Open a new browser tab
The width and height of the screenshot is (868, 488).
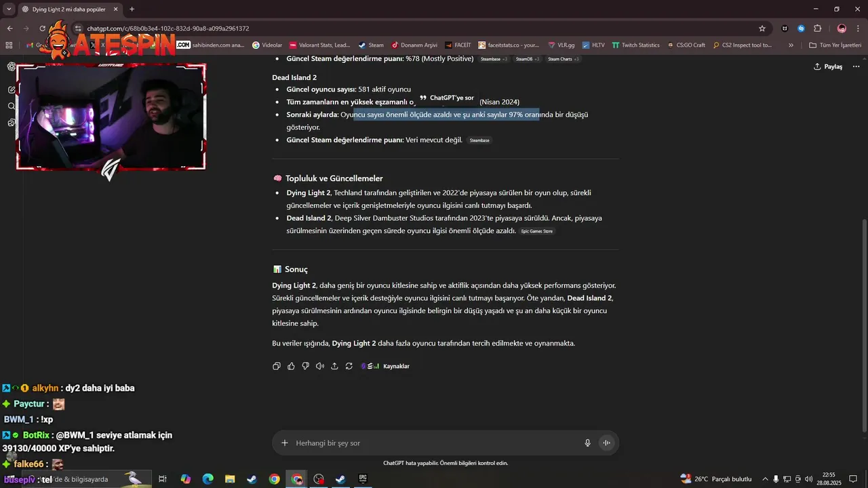[x=132, y=9]
